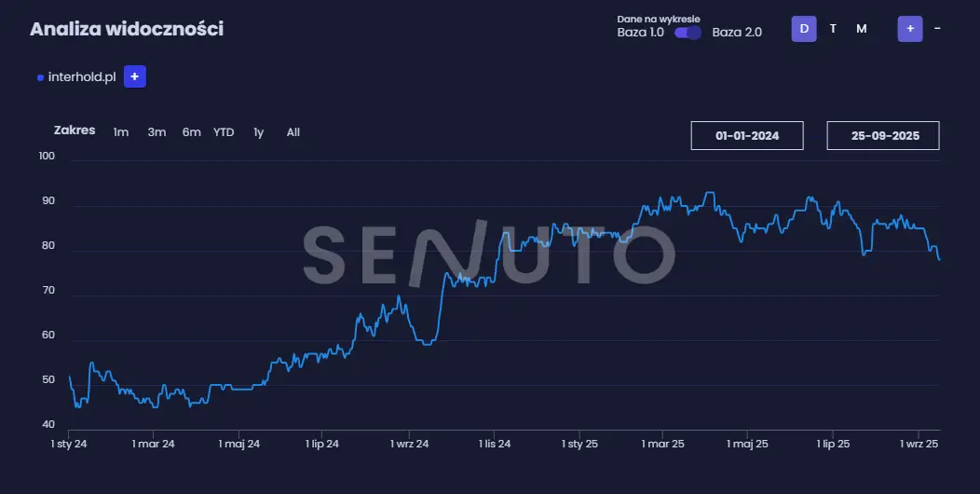Click the blue dot next to interhold.pl

coord(40,78)
